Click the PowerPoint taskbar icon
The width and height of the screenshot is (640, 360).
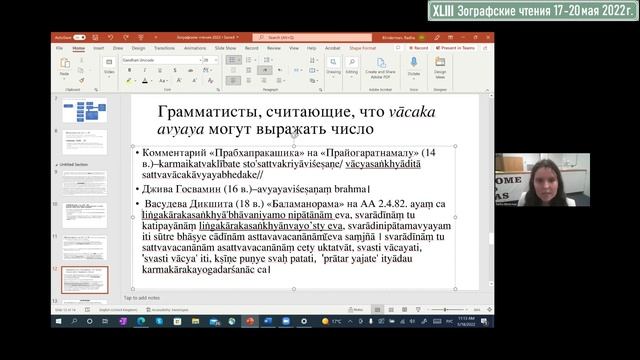click(x=250, y=322)
